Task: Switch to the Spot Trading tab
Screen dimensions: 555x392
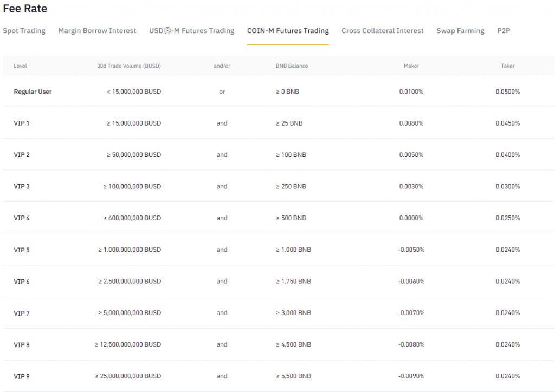Action: point(24,31)
